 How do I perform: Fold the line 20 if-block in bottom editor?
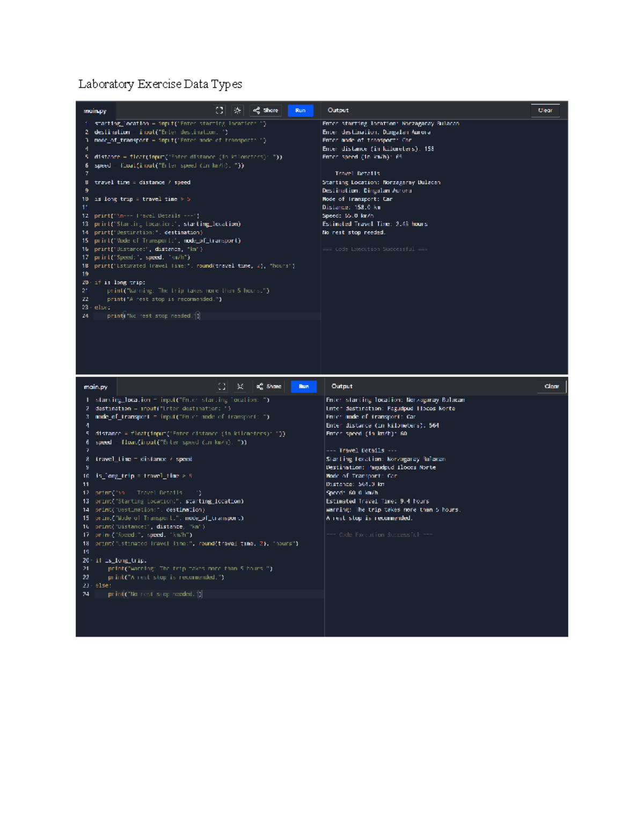[91, 561]
